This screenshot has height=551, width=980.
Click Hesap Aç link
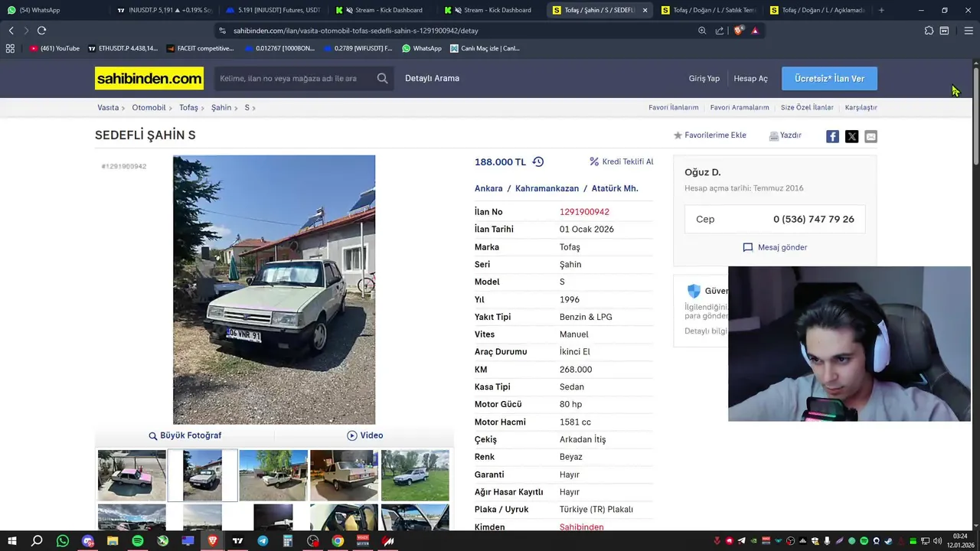point(750,78)
